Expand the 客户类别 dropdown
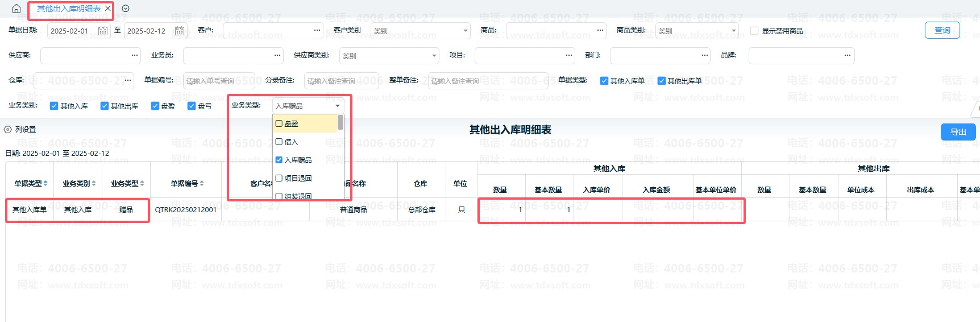The height and width of the screenshot is (322, 980). click(x=466, y=31)
